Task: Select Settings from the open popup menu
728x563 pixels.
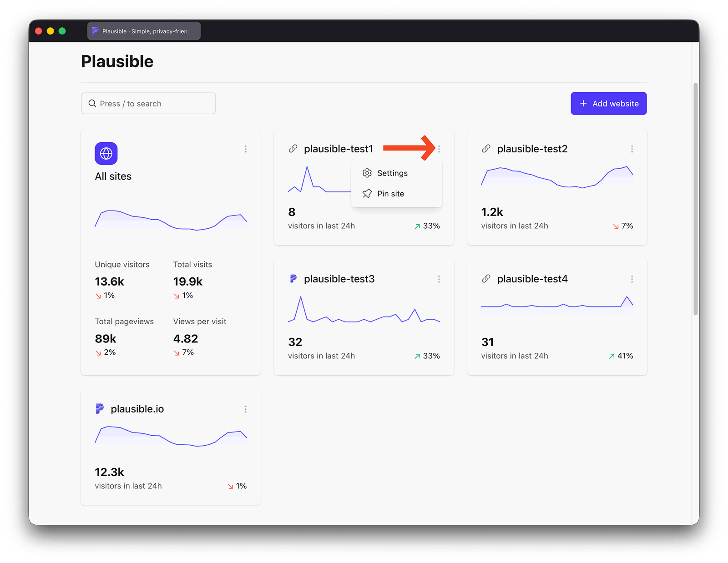Action: click(392, 173)
